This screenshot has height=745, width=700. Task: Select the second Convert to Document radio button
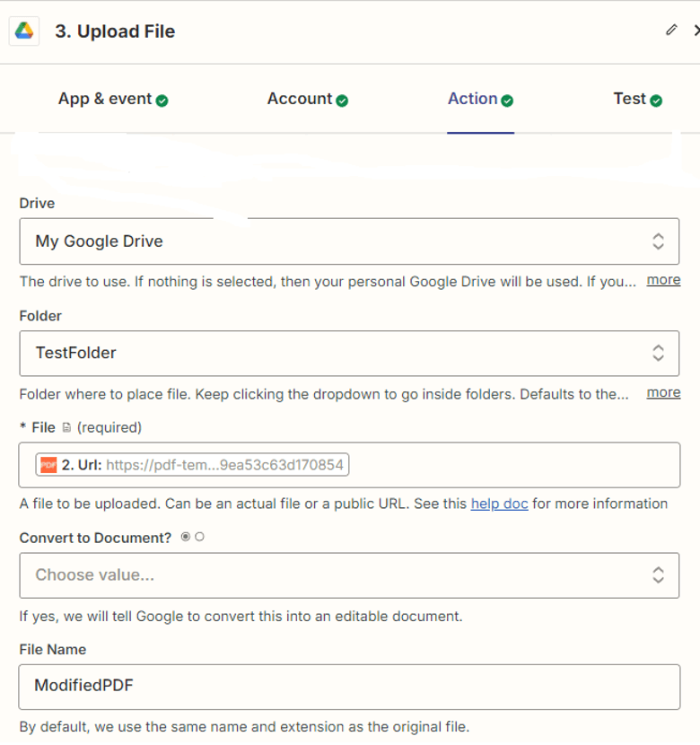[200, 537]
